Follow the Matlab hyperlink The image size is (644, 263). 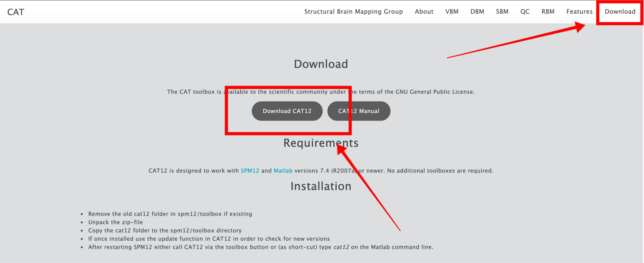point(283,171)
